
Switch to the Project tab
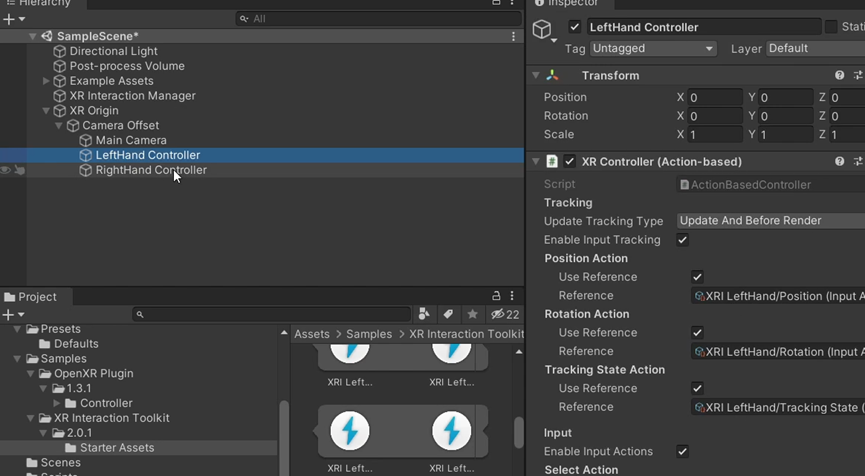pyautogui.click(x=31, y=297)
